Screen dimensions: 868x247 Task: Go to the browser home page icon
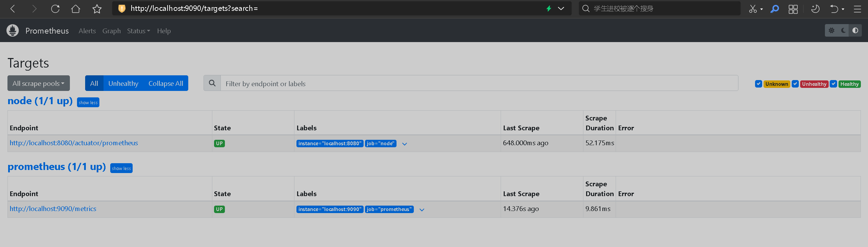coord(76,9)
